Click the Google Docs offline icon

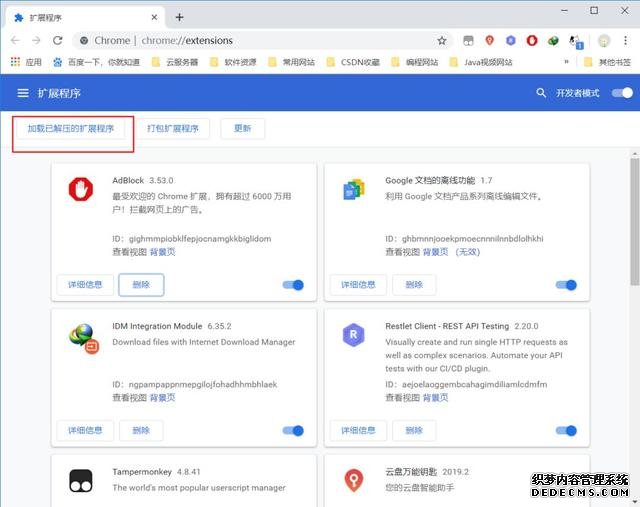click(353, 189)
